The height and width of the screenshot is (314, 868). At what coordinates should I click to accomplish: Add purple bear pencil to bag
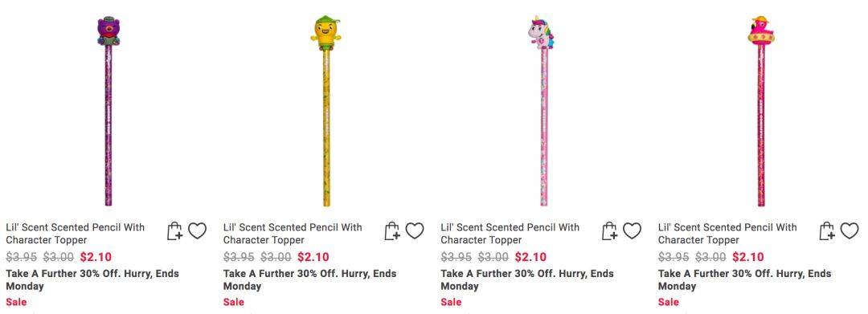coord(175,230)
